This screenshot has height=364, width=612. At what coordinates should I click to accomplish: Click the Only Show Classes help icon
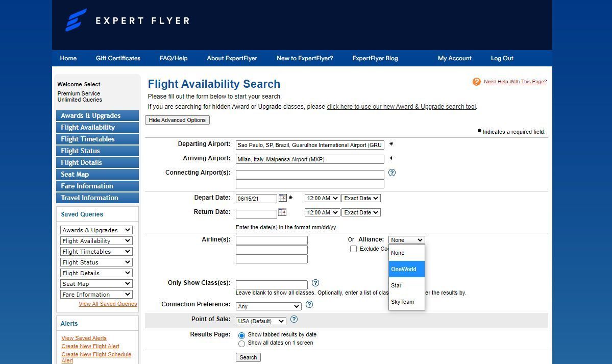[x=315, y=283]
